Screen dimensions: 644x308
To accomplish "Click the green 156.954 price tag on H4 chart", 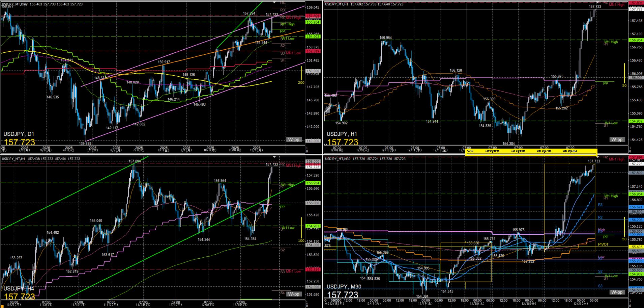I will [x=313, y=183].
